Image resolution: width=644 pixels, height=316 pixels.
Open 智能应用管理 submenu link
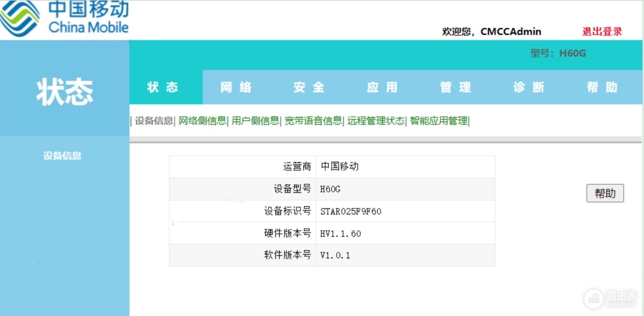pyautogui.click(x=439, y=121)
